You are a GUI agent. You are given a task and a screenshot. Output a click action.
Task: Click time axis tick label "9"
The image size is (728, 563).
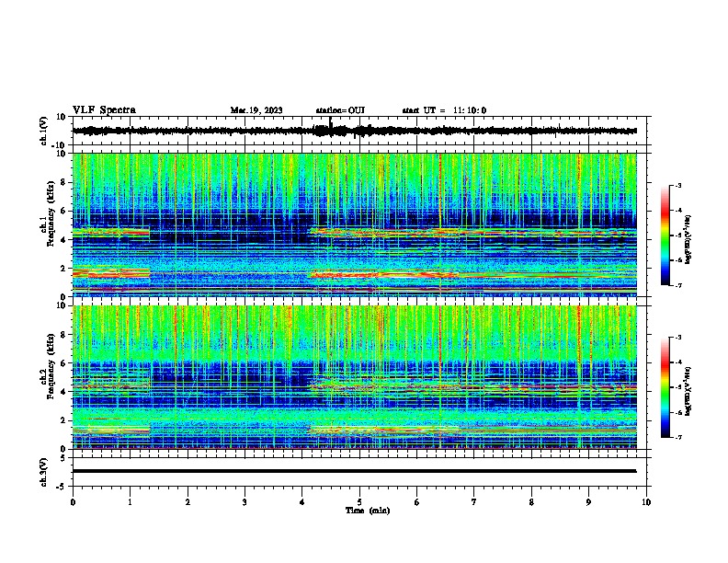point(588,502)
